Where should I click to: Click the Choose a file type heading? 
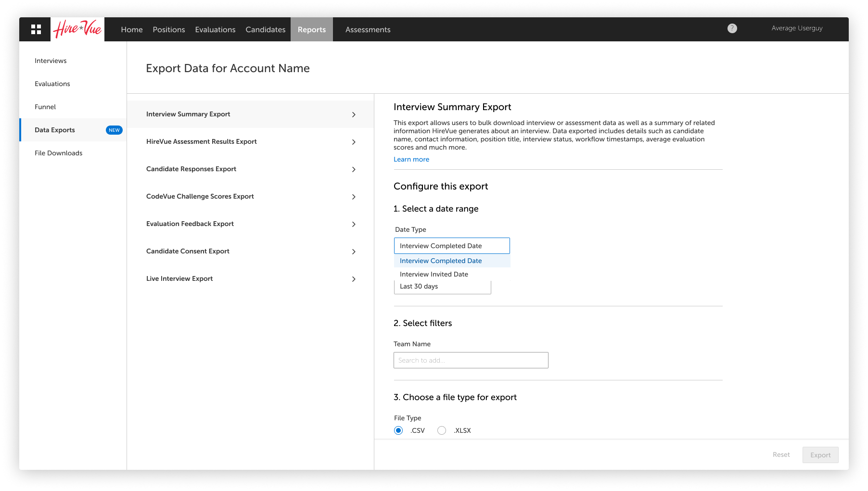[x=455, y=397]
